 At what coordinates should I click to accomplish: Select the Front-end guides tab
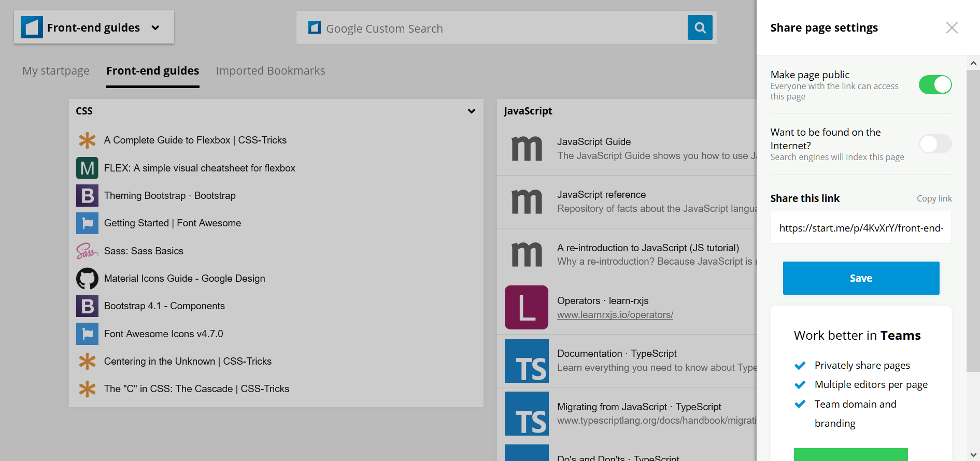[x=153, y=71]
